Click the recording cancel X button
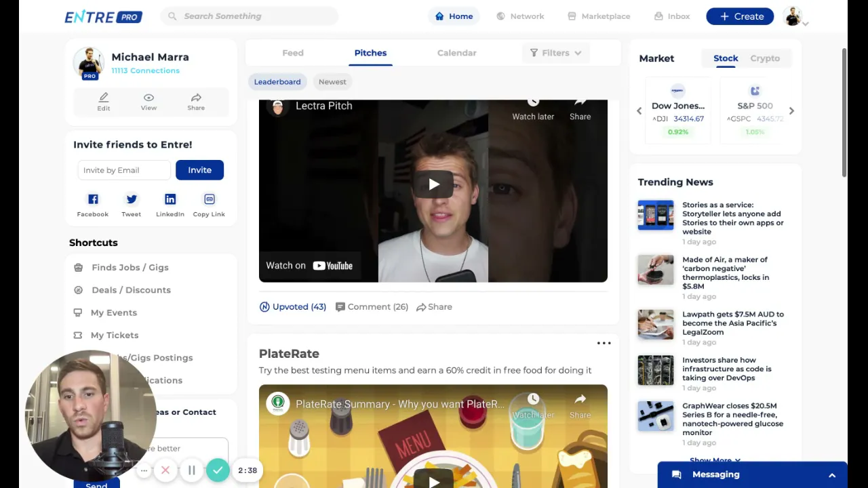868x488 pixels. [165, 470]
